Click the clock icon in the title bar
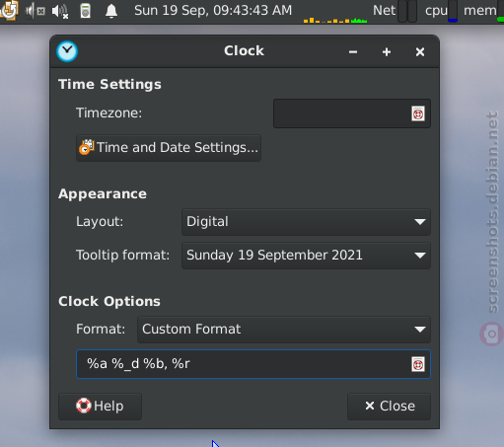This screenshot has width=504, height=447. coord(67,51)
